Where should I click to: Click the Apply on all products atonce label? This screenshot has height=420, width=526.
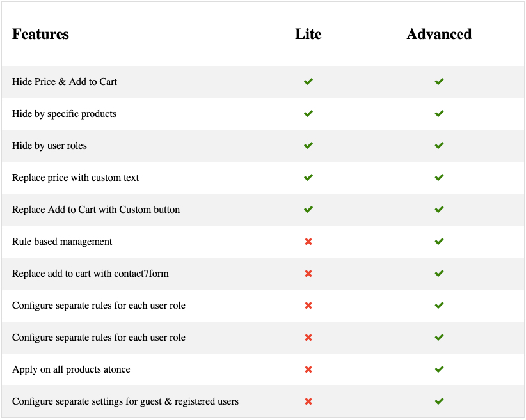tap(71, 369)
